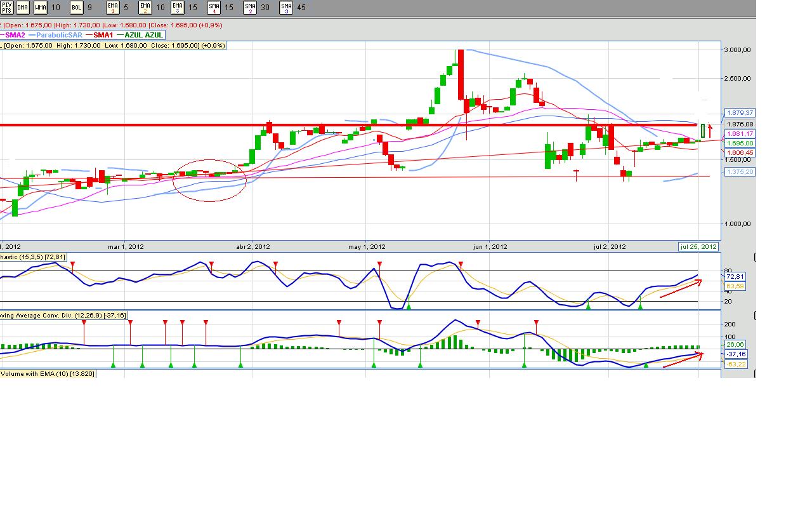Click the Volume with EMA (10) panel header
This screenshot has height=508, width=812.
[x=48, y=374]
